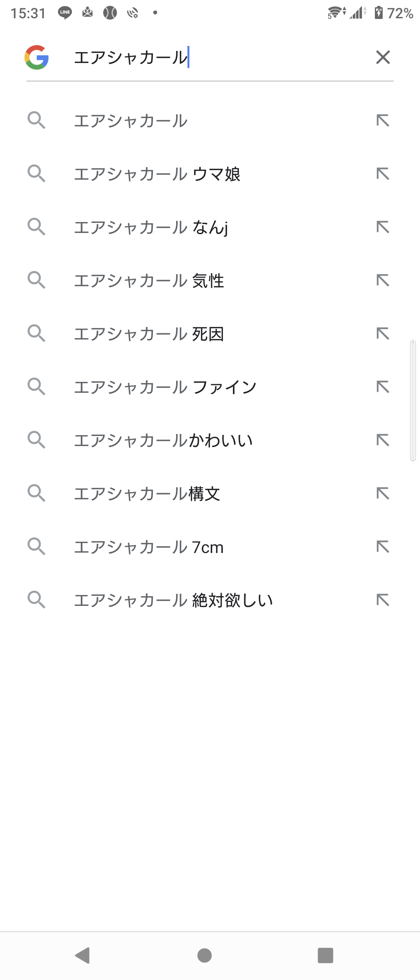
Task: Open the エアシャカール構文 suggestion
Action: (147, 494)
